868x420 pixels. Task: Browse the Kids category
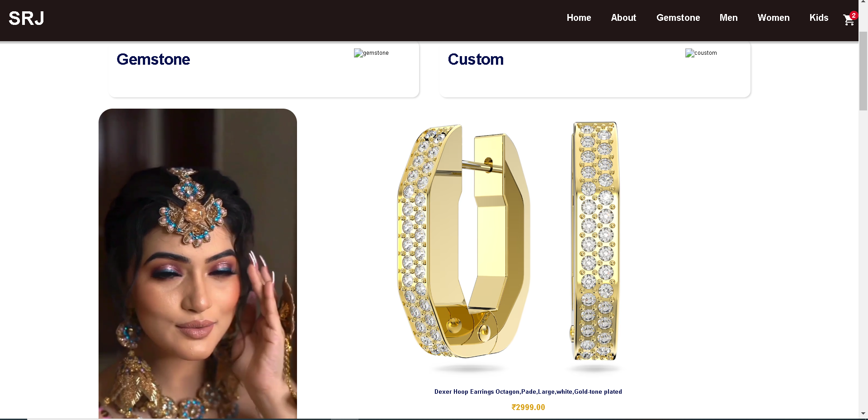coord(819,18)
